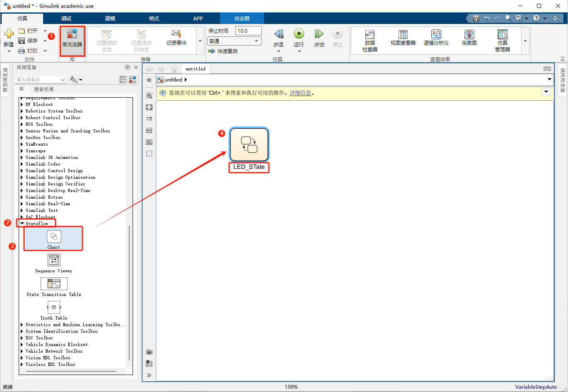Open the 运行 run button dropdown arrow
The width and height of the screenshot is (568, 392).
point(299,51)
